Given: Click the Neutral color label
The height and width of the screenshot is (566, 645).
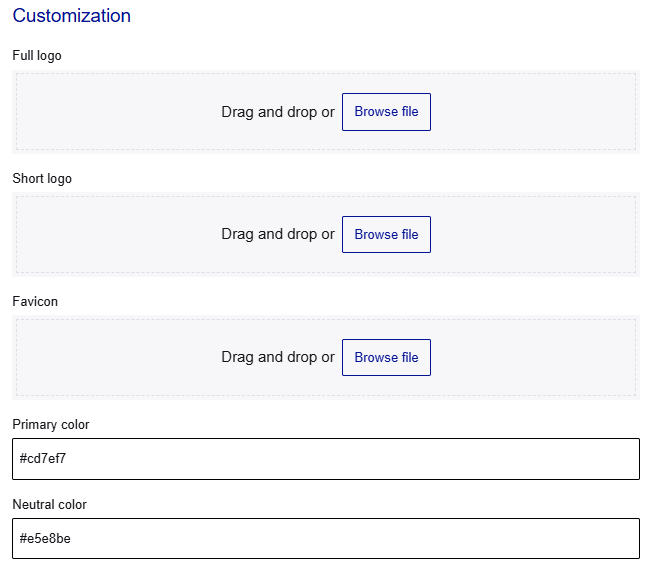Looking at the screenshot, I should (49, 505).
